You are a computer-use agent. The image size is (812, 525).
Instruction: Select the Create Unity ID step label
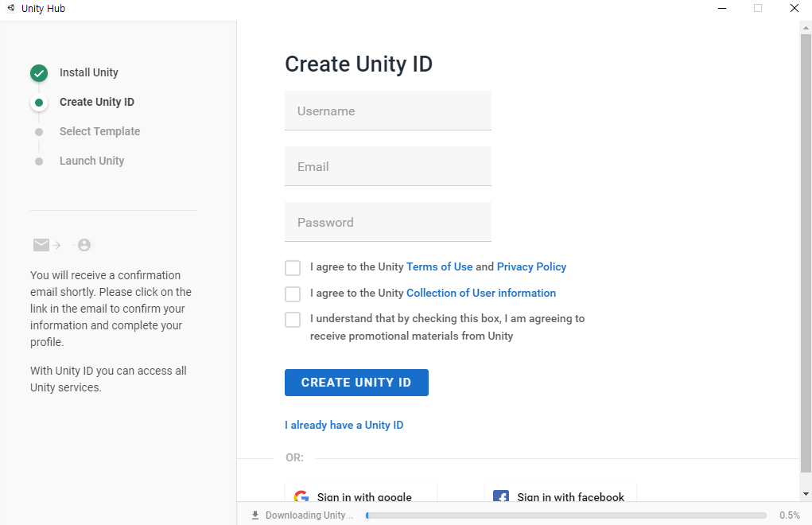[97, 102]
